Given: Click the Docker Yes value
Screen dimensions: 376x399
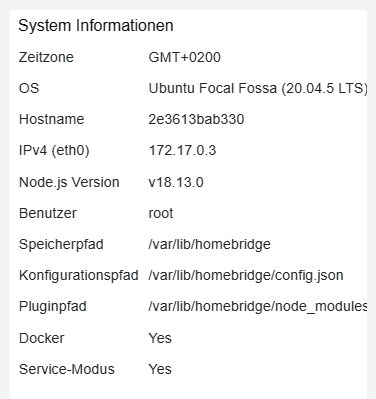Looking at the screenshot, I should (x=160, y=338).
